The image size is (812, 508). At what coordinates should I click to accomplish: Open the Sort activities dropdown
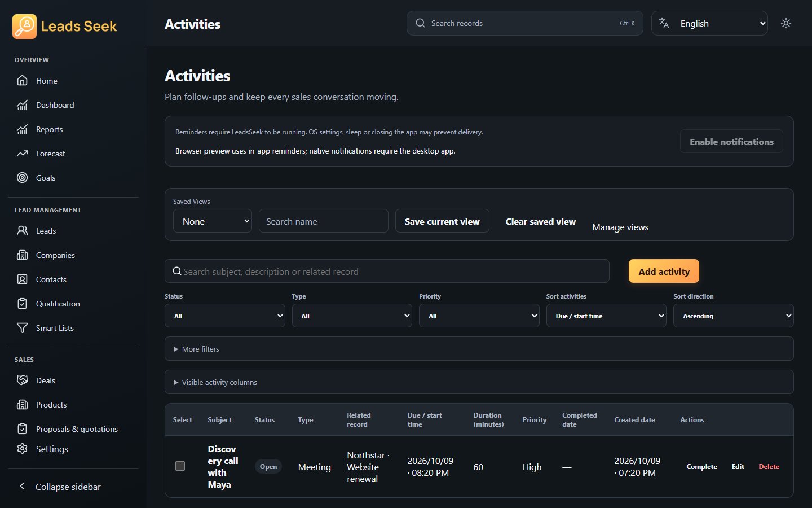click(606, 316)
